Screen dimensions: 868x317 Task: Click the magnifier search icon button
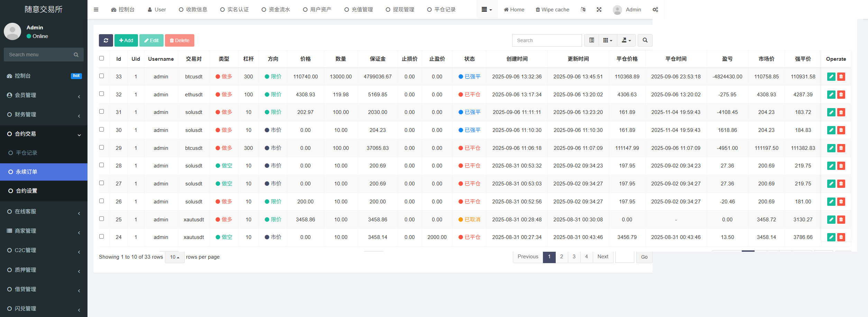click(x=645, y=40)
